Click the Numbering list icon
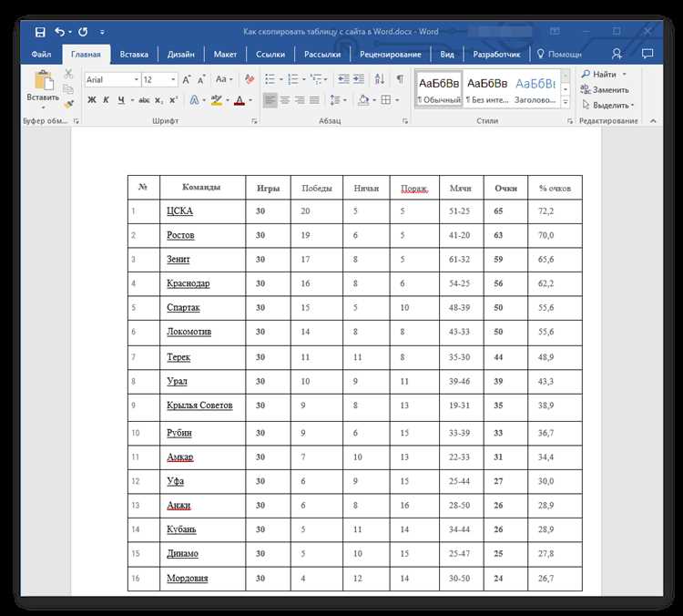Image resolution: width=683 pixels, height=616 pixels. click(x=293, y=79)
